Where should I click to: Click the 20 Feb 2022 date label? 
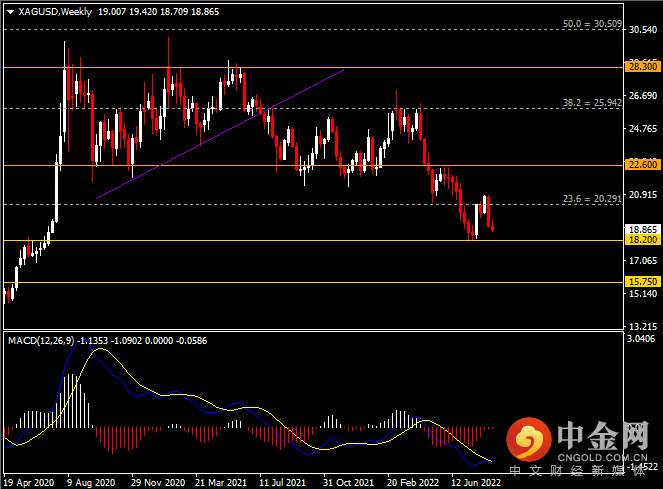(413, 481)
